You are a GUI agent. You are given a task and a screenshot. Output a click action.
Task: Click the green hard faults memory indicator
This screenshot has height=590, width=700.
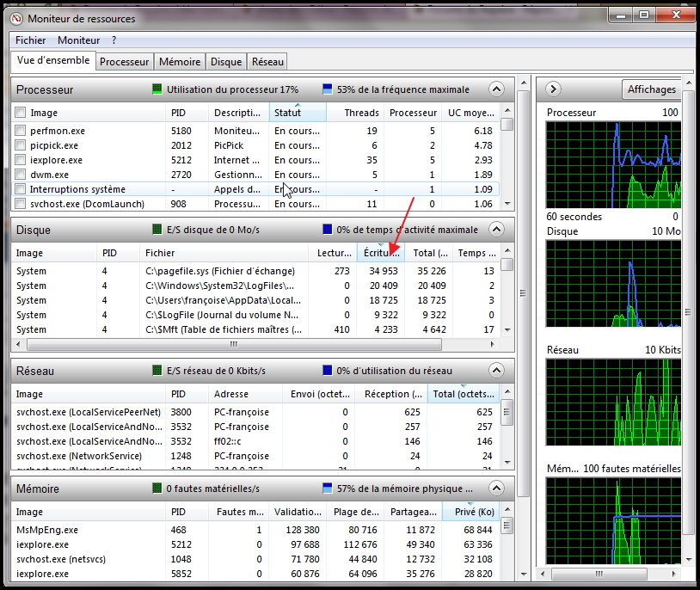pos(157,489)
